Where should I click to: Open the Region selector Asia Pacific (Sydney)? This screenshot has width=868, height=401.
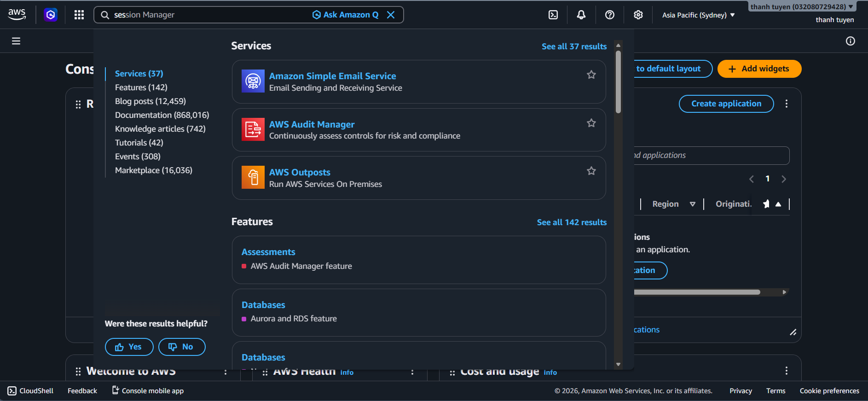(699, 15)
